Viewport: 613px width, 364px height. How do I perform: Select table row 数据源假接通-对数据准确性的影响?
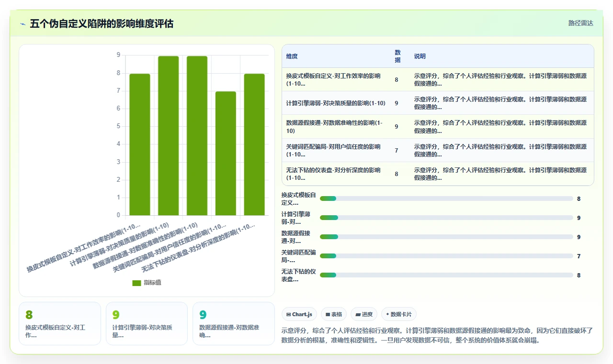point(438,127)
